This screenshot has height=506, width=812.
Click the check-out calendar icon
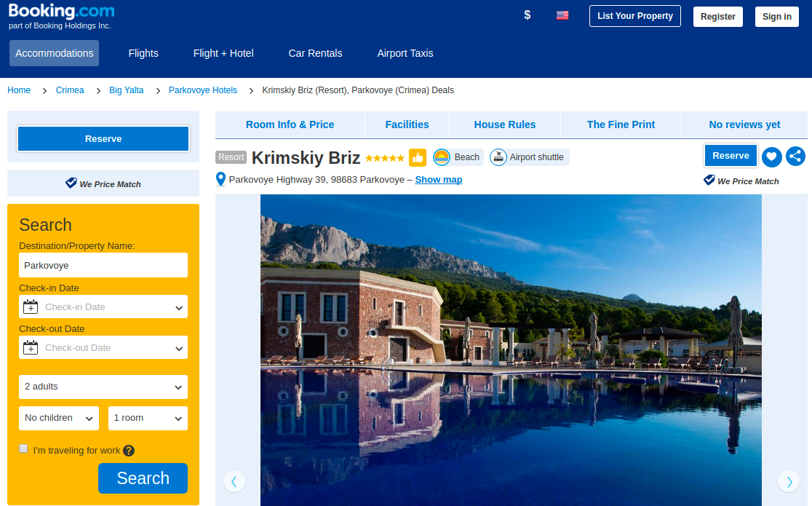click(31, 347)
